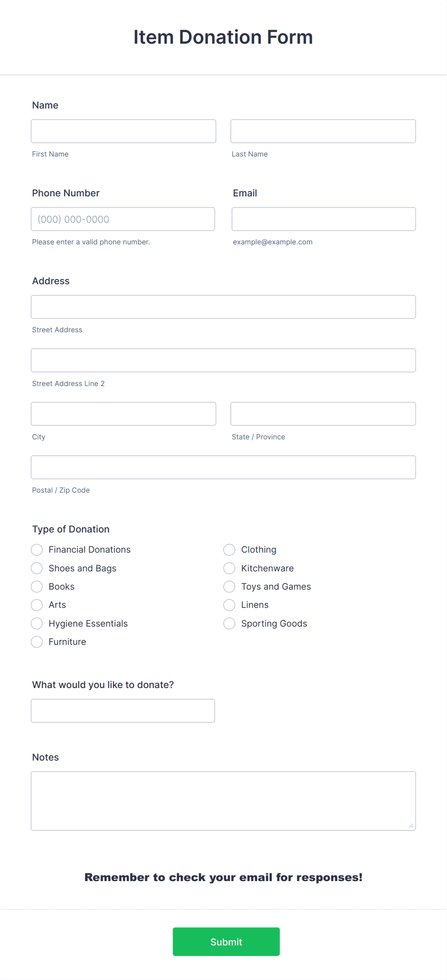Select Hygiene Essentials radio button
Screen dimensions: 447x980
[x=37, y=624]
